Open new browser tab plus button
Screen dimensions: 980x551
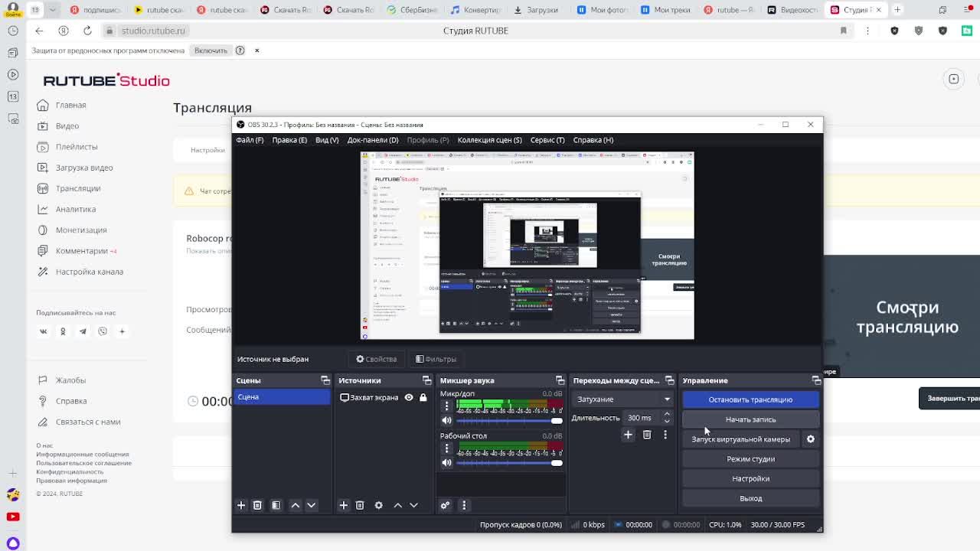point(897,10)
